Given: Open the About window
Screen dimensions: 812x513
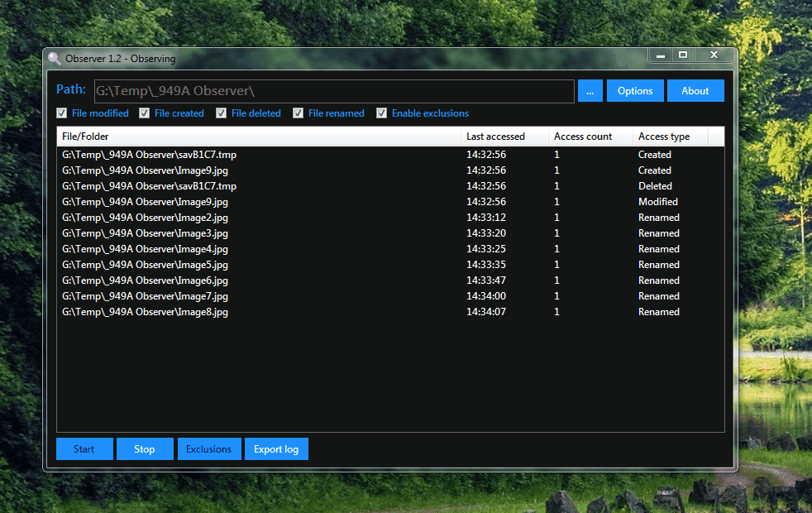Looking at the screenshot, I should point(695,91).
